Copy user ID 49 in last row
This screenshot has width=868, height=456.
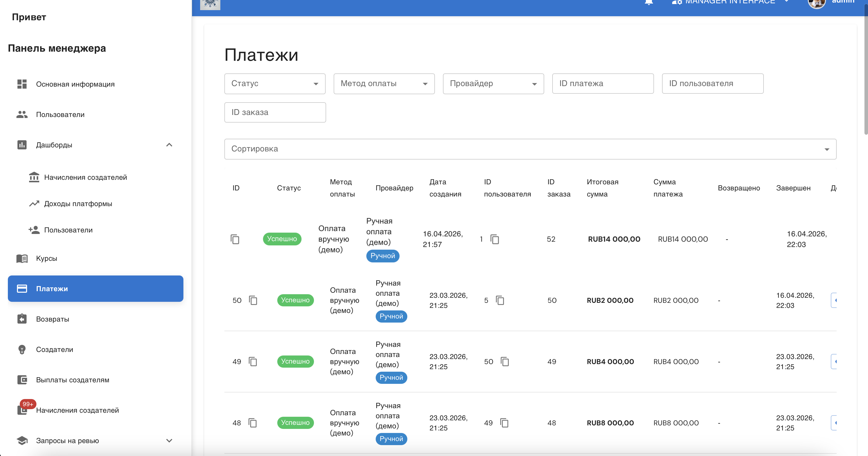tap(504, 423)
